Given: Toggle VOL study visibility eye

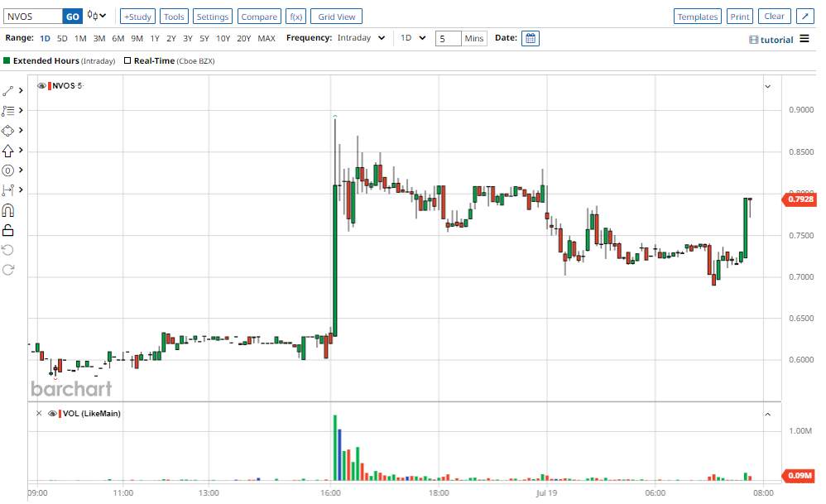Looking at the screenshot, I should pyautogui.click(x=52, y=414).
